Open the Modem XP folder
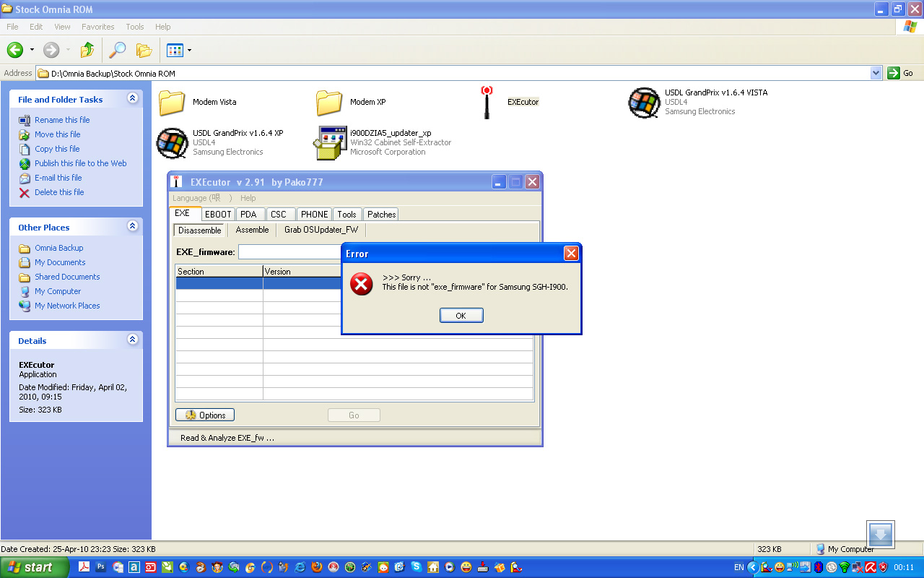Screen dimensions: 924x578 [x=329, y=103]
